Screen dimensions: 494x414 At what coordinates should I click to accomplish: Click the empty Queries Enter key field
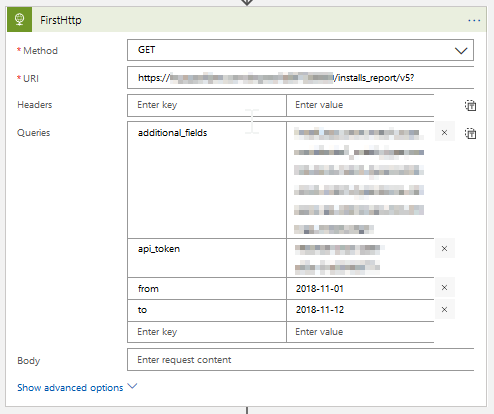point(207,332)
